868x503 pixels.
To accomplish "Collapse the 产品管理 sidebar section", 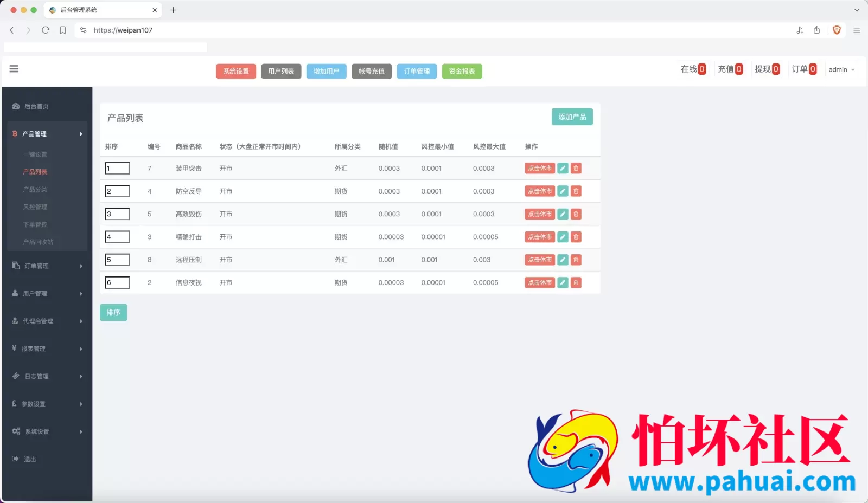I will 47,134.
